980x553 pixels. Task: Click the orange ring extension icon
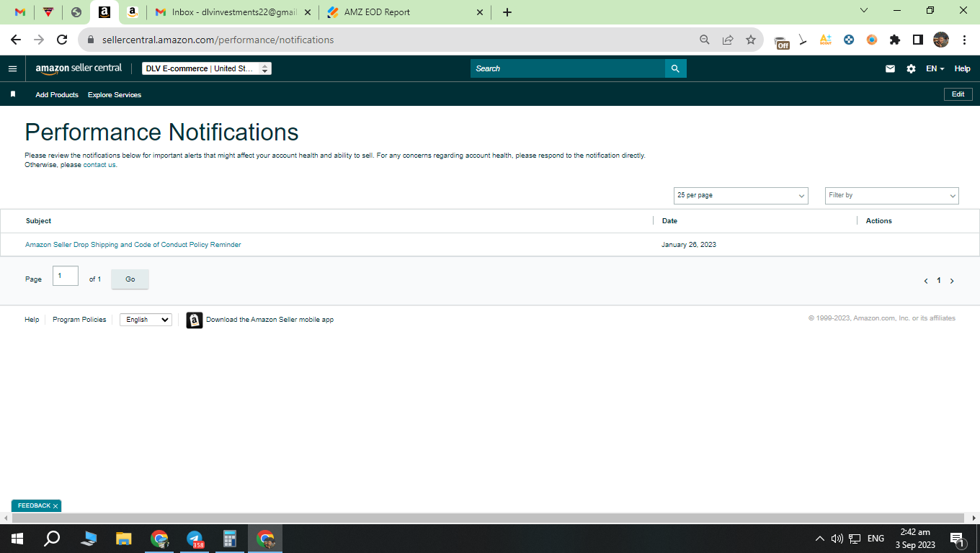[872, 40]
